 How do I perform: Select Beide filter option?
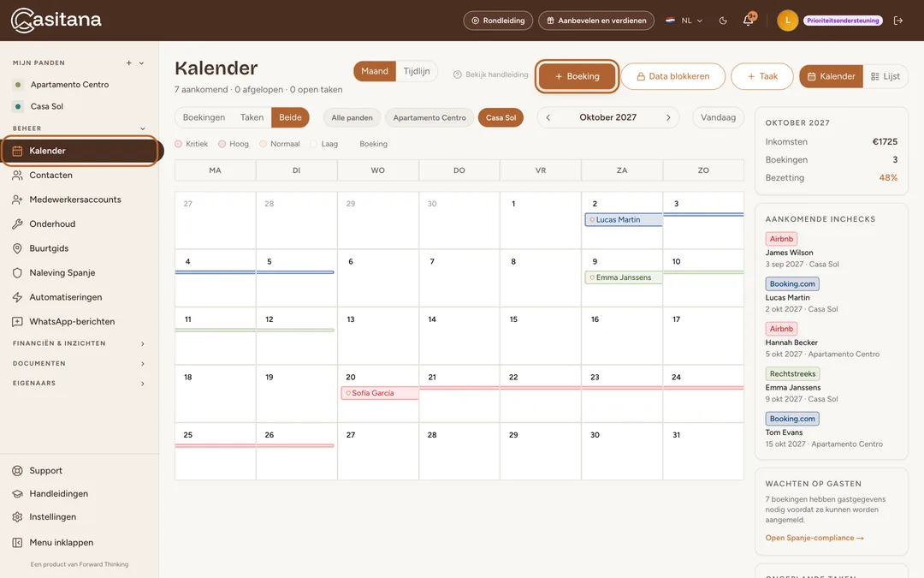pyautogui.click(x=290, y=117)
